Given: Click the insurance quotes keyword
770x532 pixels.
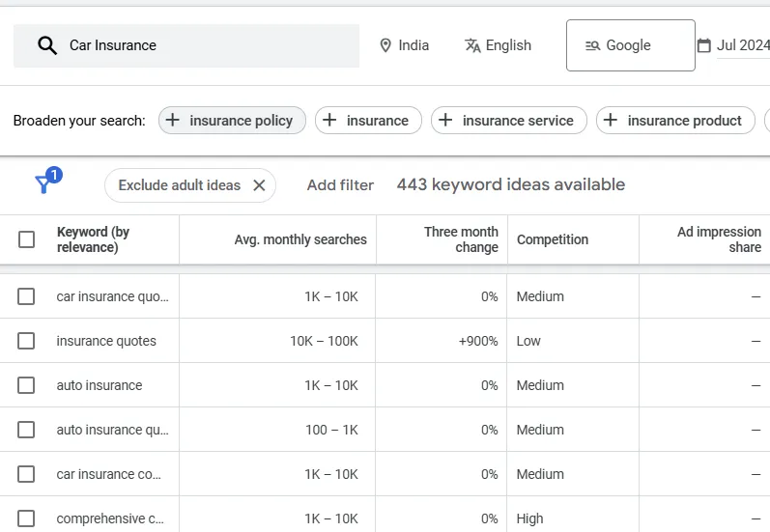Looking at the screenshot, I should [106, 341].
